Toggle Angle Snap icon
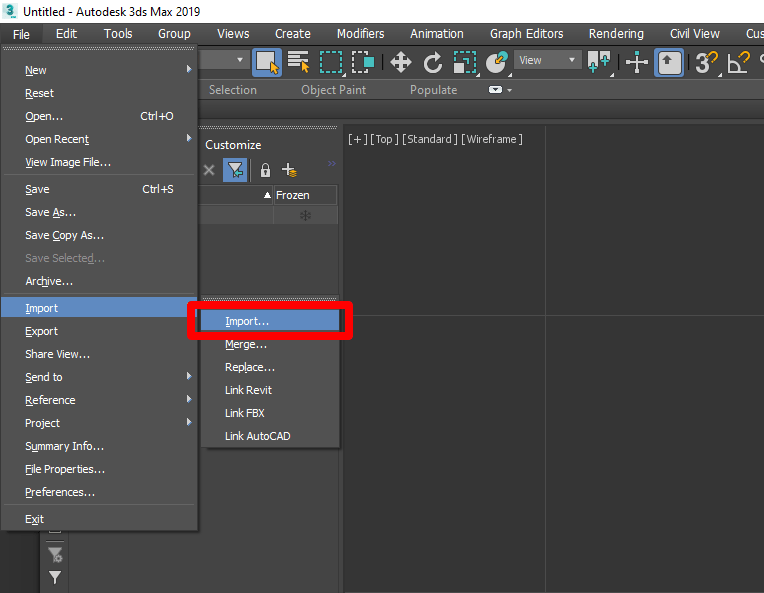 click(738, 62)
